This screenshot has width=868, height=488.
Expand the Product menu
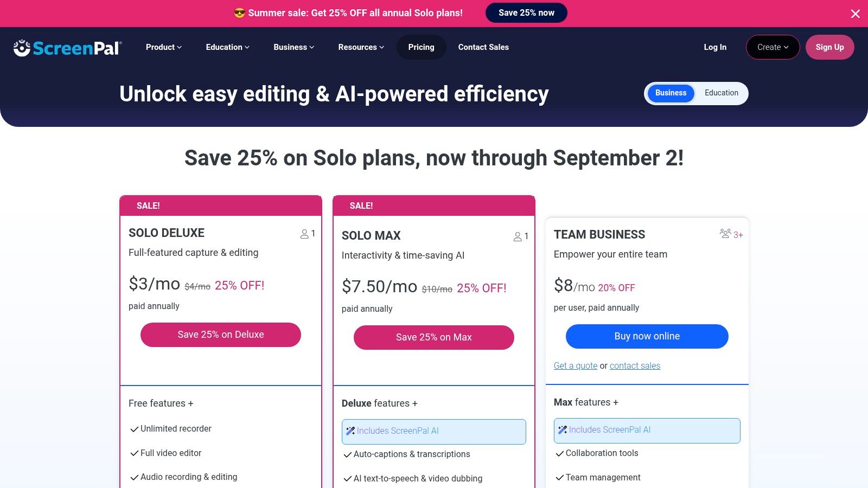pyautogui.click(x=163, y=47)
